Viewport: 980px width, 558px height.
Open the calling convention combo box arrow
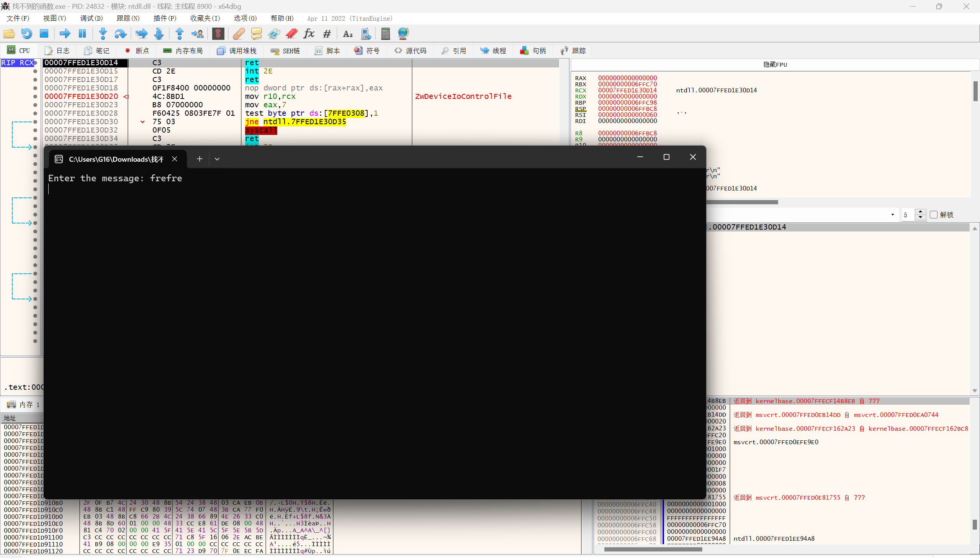pyautogui.click(x=892, y=215)
